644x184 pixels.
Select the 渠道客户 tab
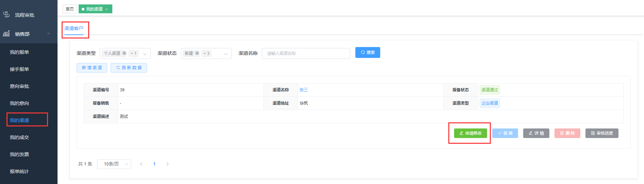(74, 28)
